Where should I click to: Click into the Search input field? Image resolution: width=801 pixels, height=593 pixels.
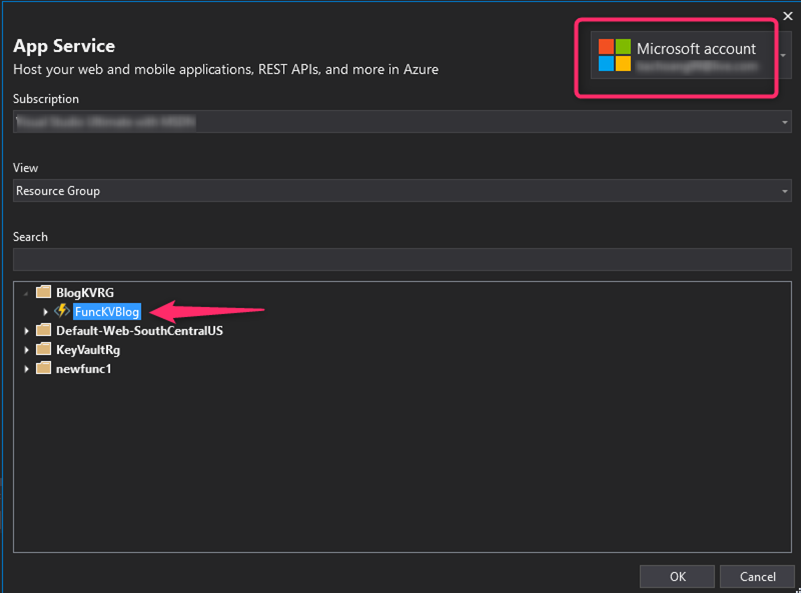click(402, 259)
